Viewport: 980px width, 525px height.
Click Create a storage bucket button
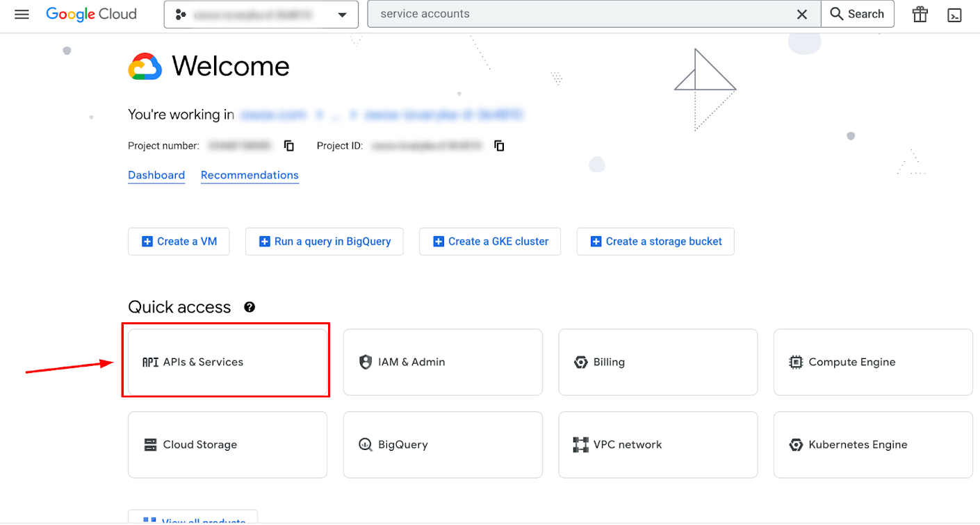pyautogui.click(x=655, y=242)
